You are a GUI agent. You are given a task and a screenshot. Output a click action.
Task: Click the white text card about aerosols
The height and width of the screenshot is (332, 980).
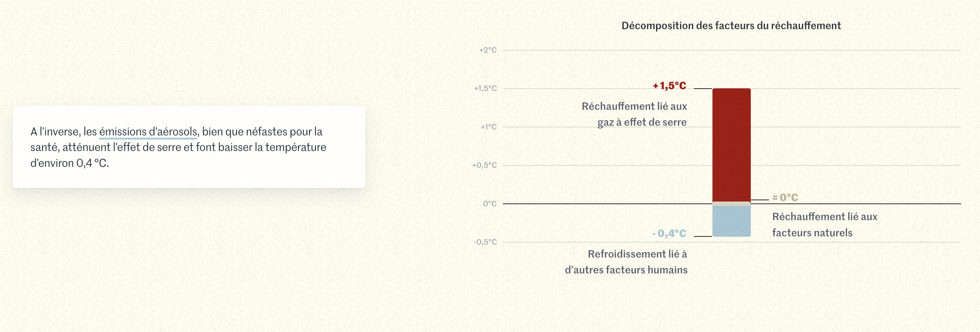click(x=189, y=147)
